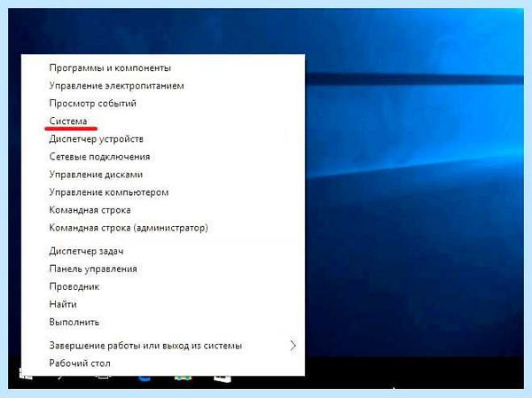Launch Управление дисками
Screen dimensions: 532x398
coord(163,175)
